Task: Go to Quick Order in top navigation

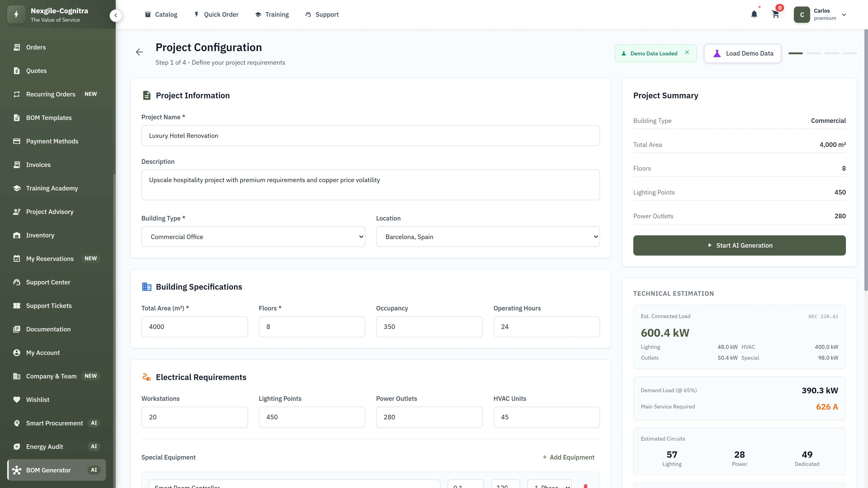Action: 216,14
